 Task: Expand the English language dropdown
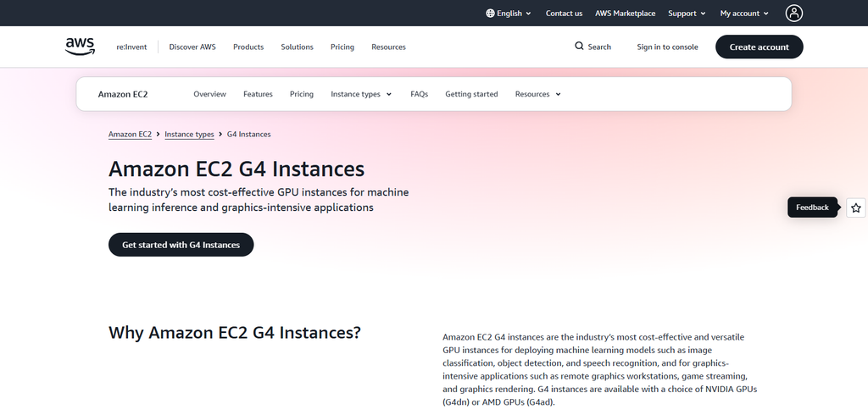click(x=509, y=14)
